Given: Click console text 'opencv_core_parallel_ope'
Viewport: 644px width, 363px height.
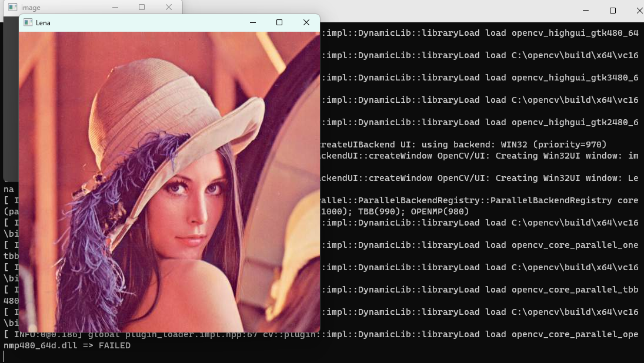Looking at the screenshot, I should [x=575, y=335].
